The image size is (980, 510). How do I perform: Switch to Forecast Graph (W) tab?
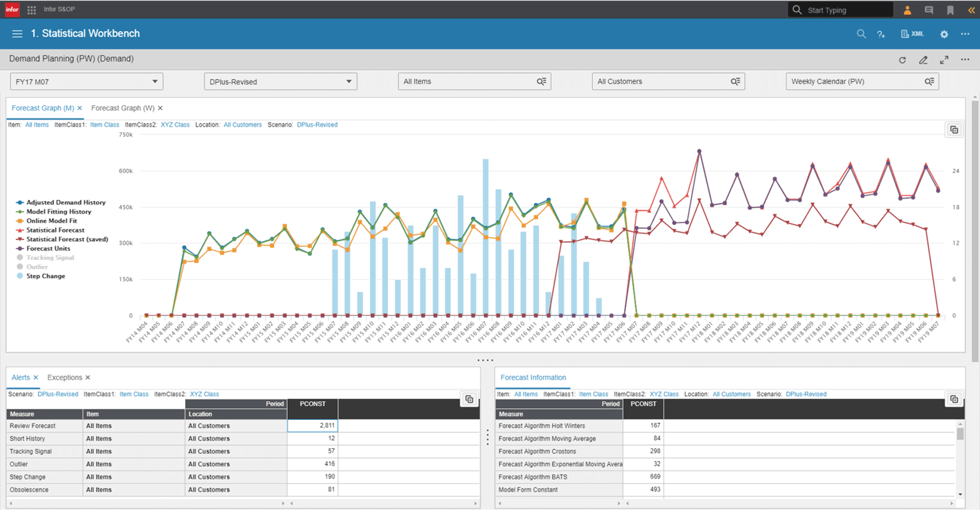[x=122, y=108]
